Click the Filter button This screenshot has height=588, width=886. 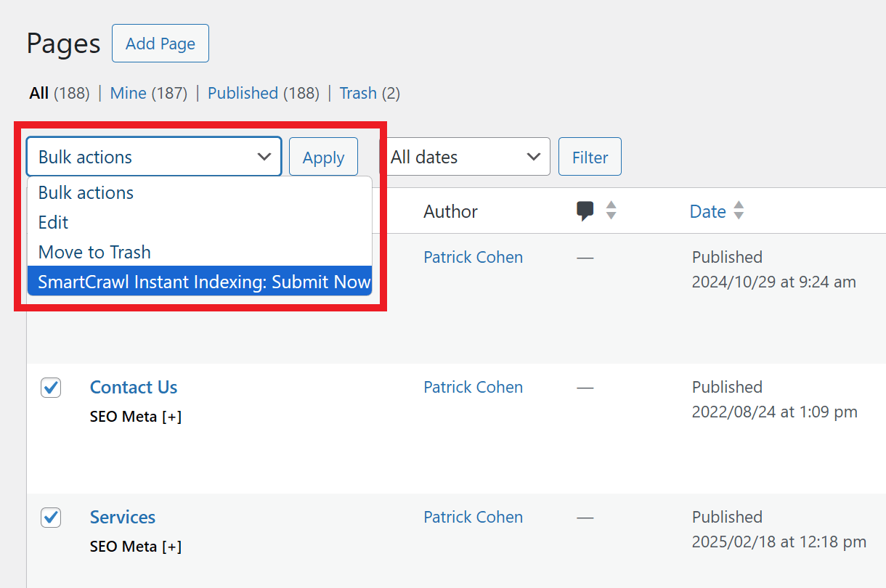(590, 157)
